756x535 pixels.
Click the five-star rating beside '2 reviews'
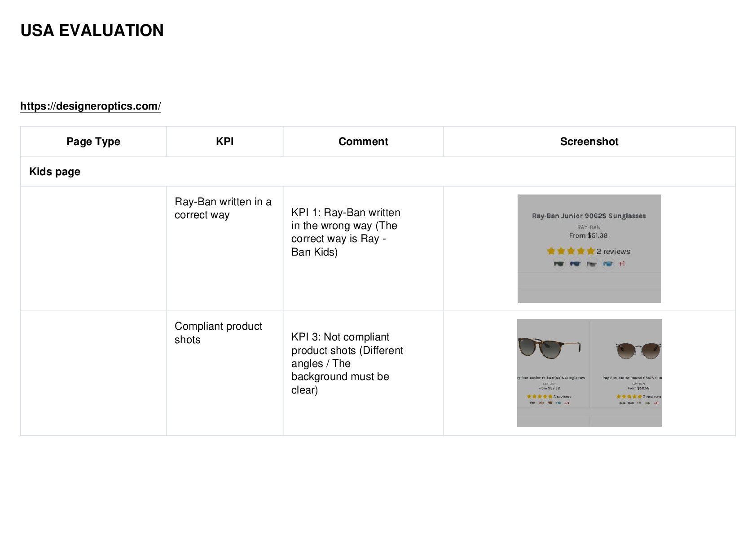[571, 251]
